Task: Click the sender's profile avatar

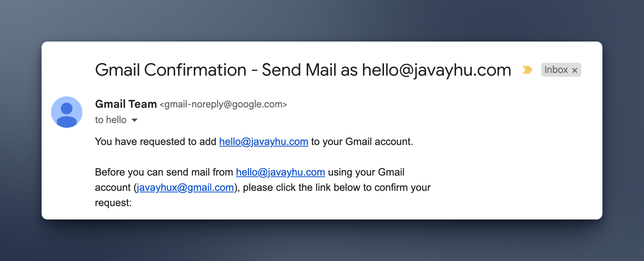Action: [67, 112]
